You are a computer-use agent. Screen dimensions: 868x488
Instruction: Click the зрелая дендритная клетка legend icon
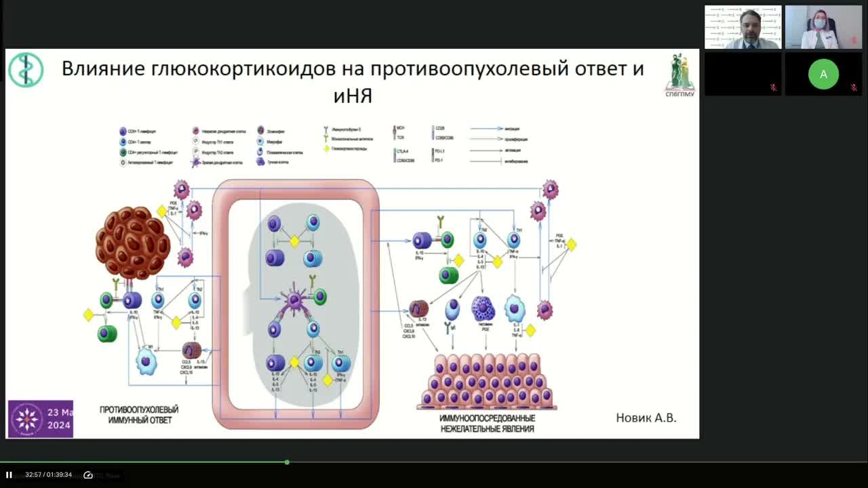[195, 161]
